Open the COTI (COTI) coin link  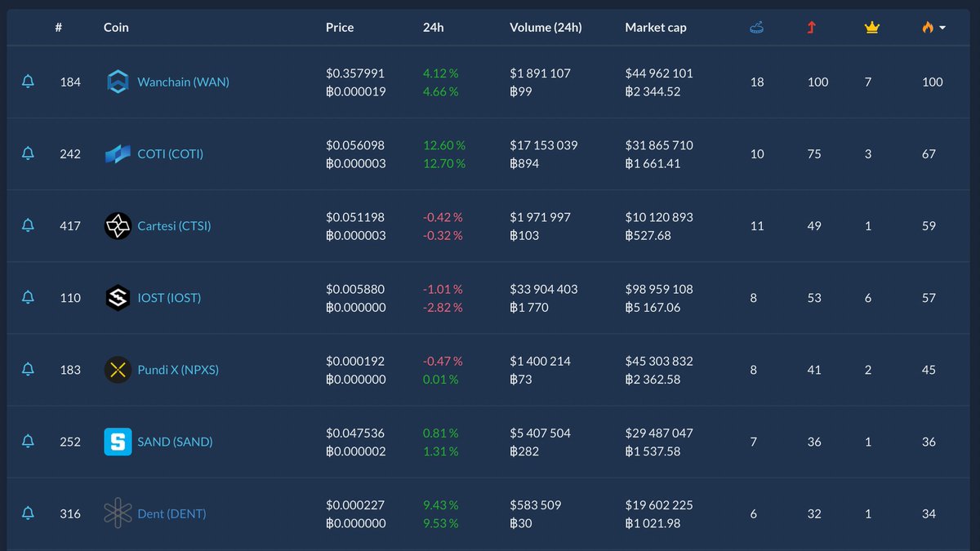(x=170, y=153)
